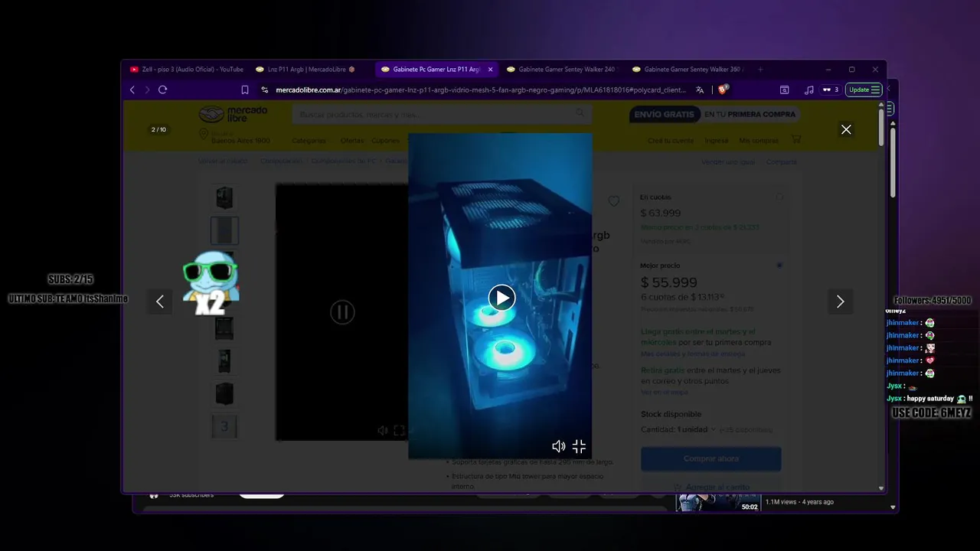The width and height of the screenshot is (980, 551).
Task: Open a new browser tab
Action: point(760,69)
